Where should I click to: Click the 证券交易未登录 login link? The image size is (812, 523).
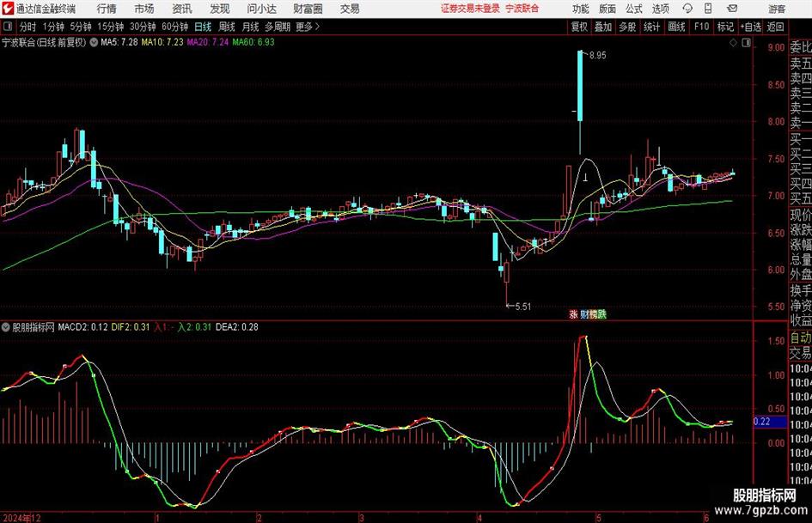coord(470,9)
